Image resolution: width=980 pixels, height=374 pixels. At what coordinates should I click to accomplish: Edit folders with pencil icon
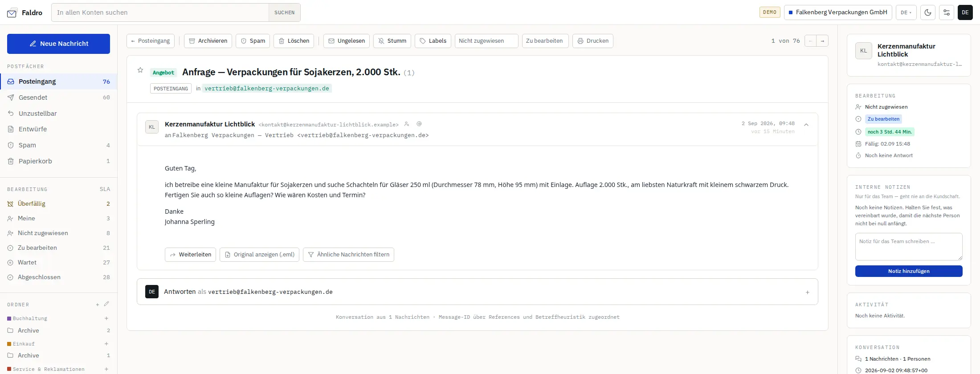(x=106, y=304)
